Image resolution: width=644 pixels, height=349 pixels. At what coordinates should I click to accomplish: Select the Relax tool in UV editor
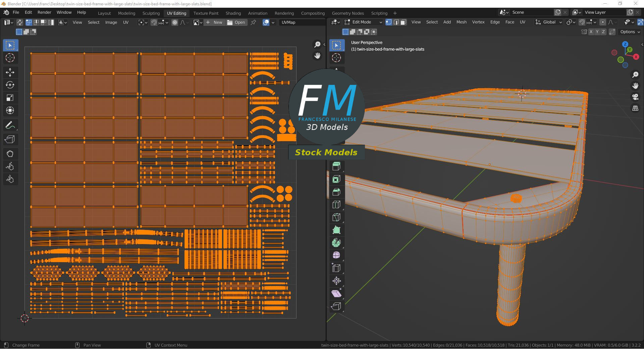[x=10, y=167]
